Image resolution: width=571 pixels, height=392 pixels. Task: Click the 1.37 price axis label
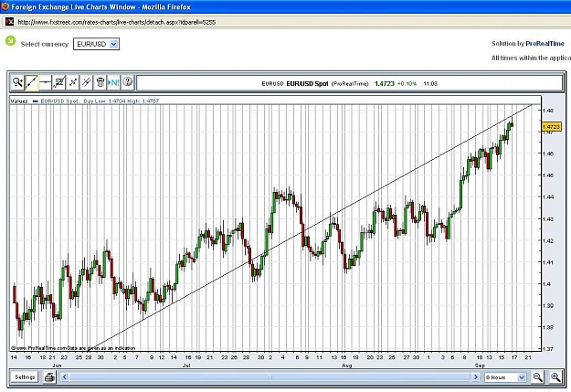(548, 349)
